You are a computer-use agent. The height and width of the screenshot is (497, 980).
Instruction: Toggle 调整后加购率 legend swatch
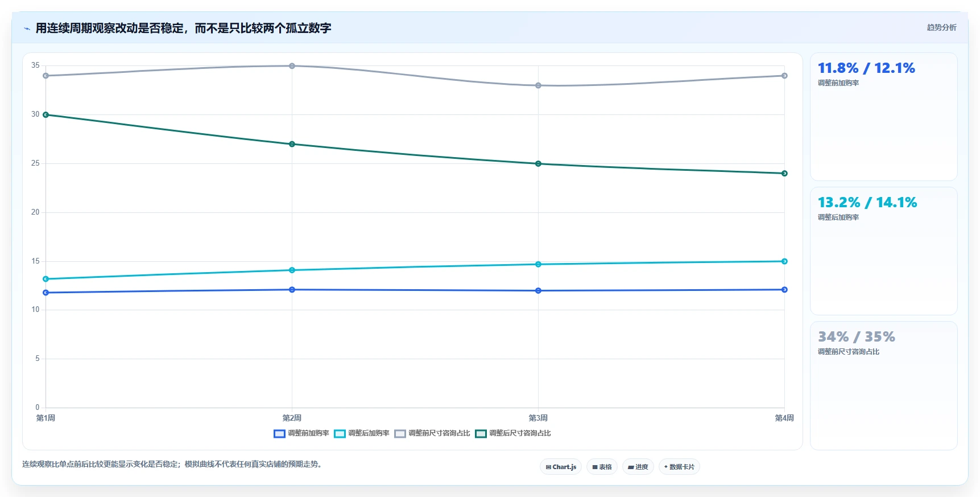[340, 434]
